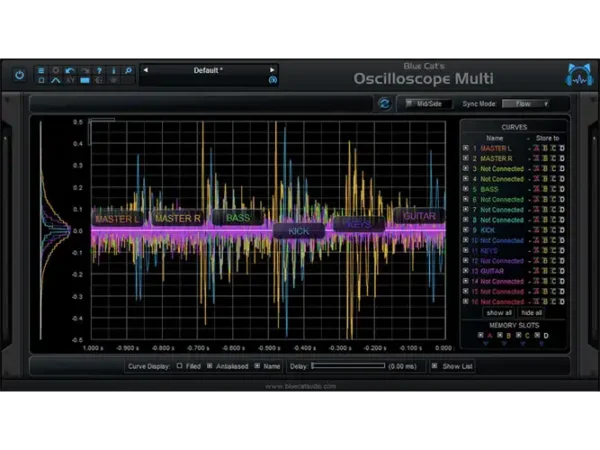Store MASTER R curve to slot B
The image size is (600, 450).
tap(545, 158)
